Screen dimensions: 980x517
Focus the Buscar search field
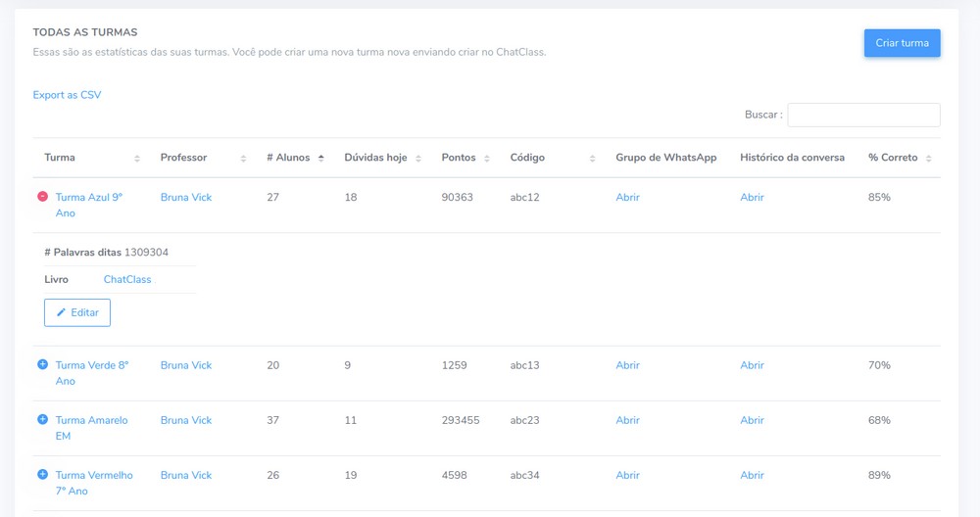point(863,115)
